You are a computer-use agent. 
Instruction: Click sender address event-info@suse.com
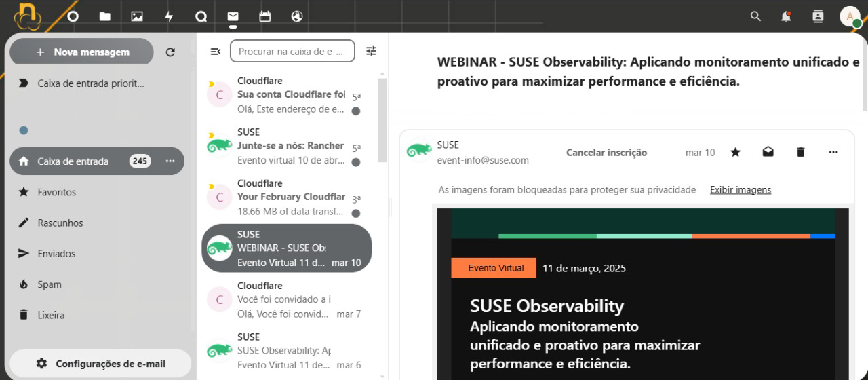(x=483, y=161)
